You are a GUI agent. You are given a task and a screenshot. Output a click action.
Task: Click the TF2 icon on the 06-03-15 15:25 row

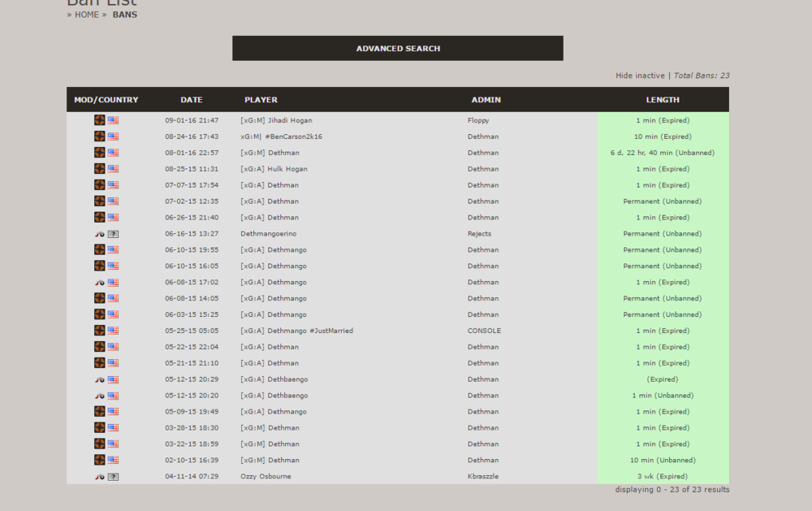[x=99, y=314]
